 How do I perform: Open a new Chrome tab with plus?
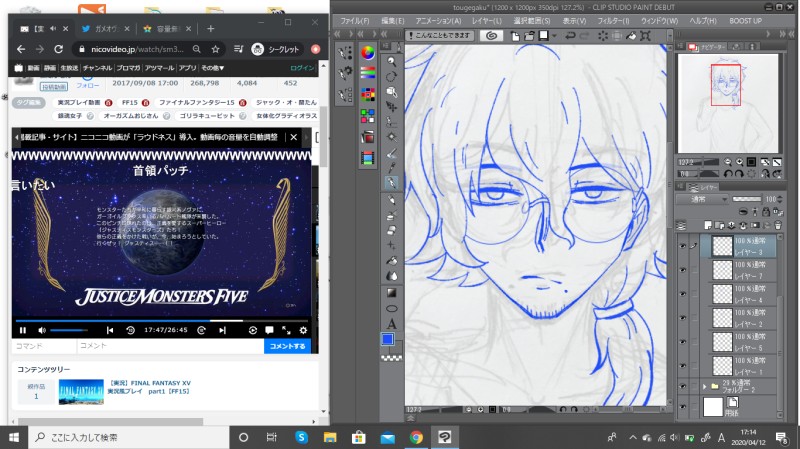pyautogui.click(x=211, y=29)
